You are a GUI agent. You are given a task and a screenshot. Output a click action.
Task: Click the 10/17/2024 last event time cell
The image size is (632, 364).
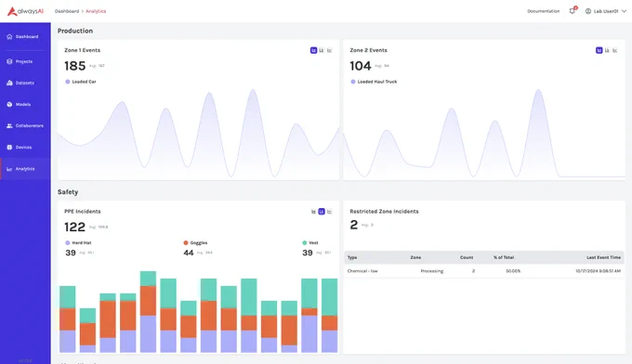(599, 271)
